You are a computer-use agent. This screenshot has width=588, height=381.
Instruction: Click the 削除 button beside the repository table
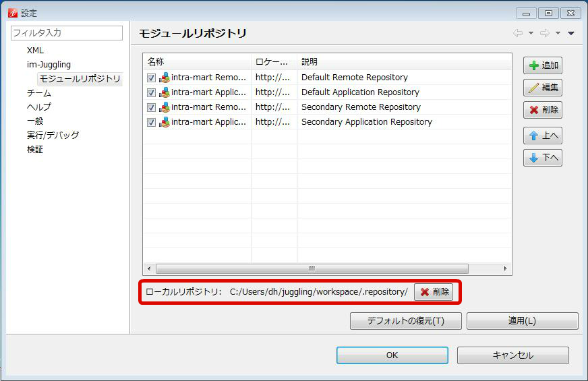click(x=543, y=110)
